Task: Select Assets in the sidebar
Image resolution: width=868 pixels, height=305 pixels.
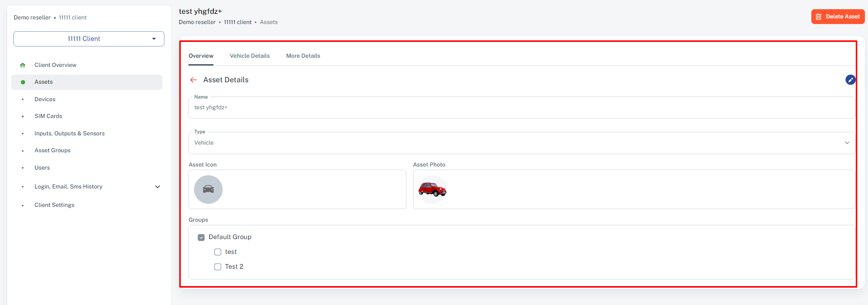Action: pos(87,82)
